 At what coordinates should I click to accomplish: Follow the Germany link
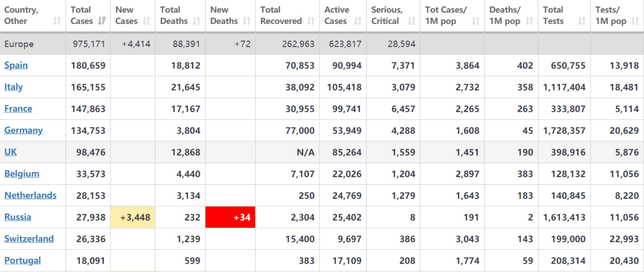click(23, 130)
